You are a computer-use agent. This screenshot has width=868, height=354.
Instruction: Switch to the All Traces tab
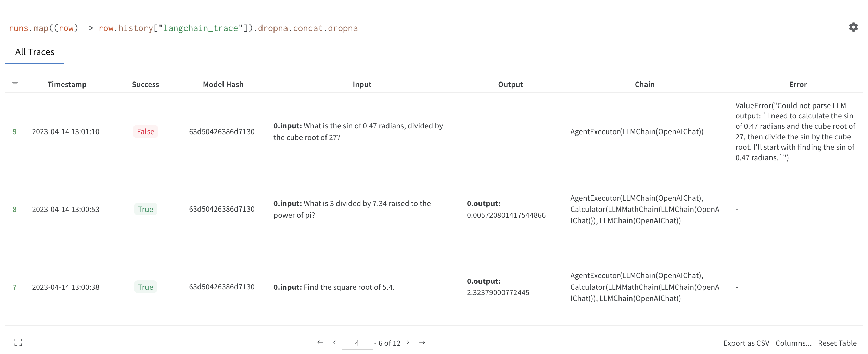(x=35, y=52)
